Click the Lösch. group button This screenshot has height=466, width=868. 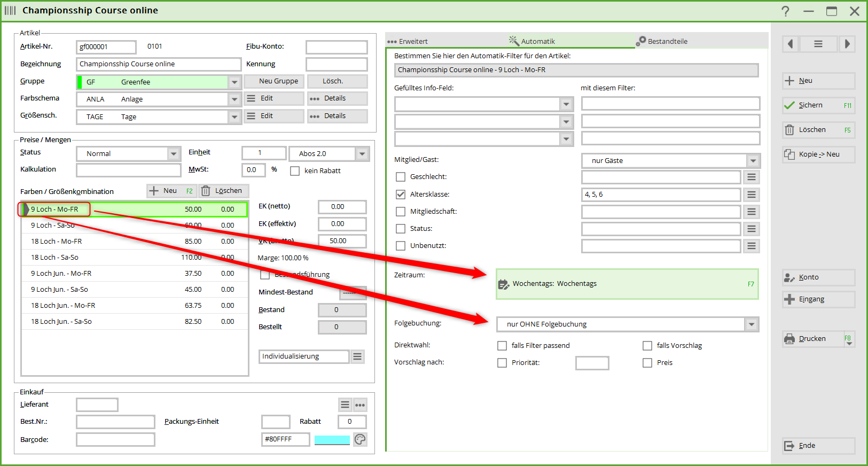[337, 81]
